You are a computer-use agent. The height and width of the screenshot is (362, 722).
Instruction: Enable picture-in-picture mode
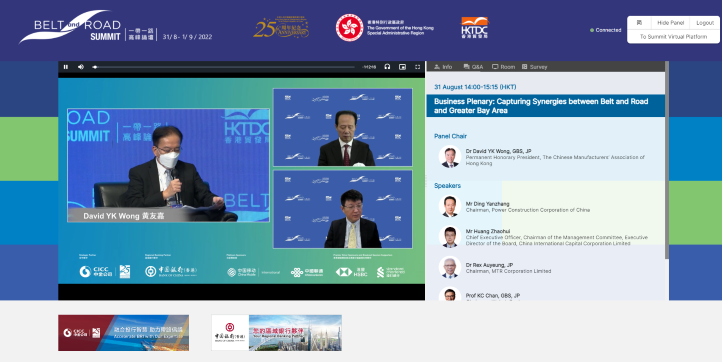[x=402, y=67]
